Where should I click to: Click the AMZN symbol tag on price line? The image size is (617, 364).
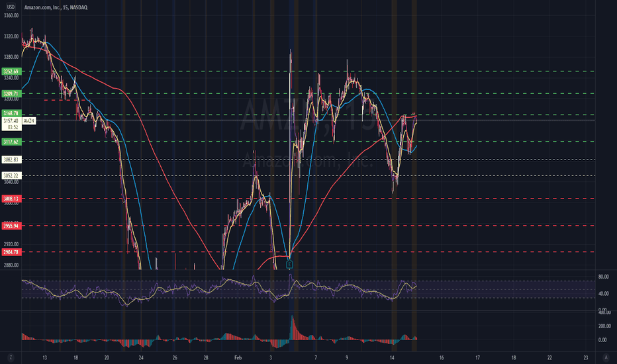pos(28,121)
